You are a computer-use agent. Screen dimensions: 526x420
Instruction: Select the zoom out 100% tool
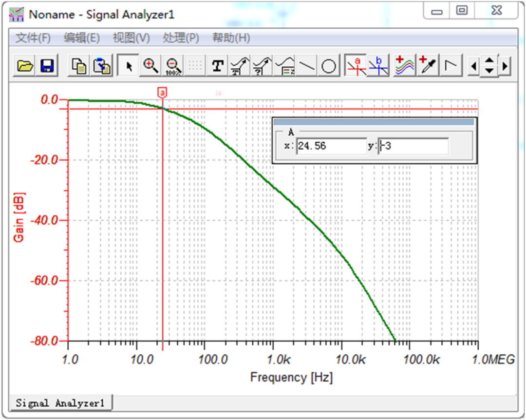(x=171, y=66)
